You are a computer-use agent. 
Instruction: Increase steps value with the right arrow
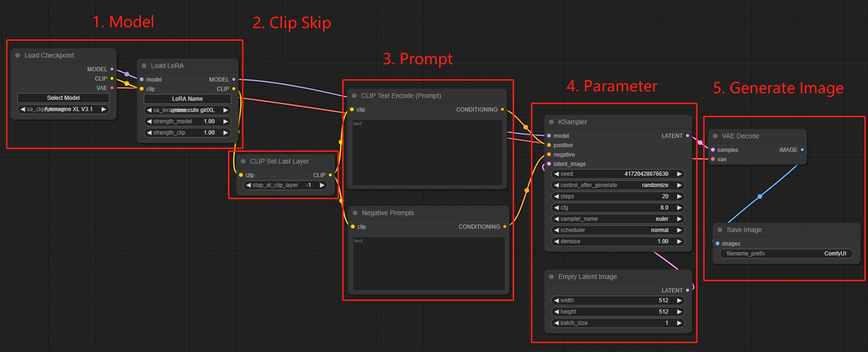679,196
